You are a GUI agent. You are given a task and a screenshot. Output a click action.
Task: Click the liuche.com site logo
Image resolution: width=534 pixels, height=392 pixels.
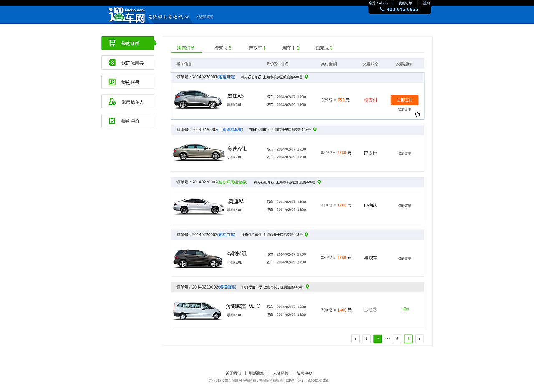(x=127, y=15)
